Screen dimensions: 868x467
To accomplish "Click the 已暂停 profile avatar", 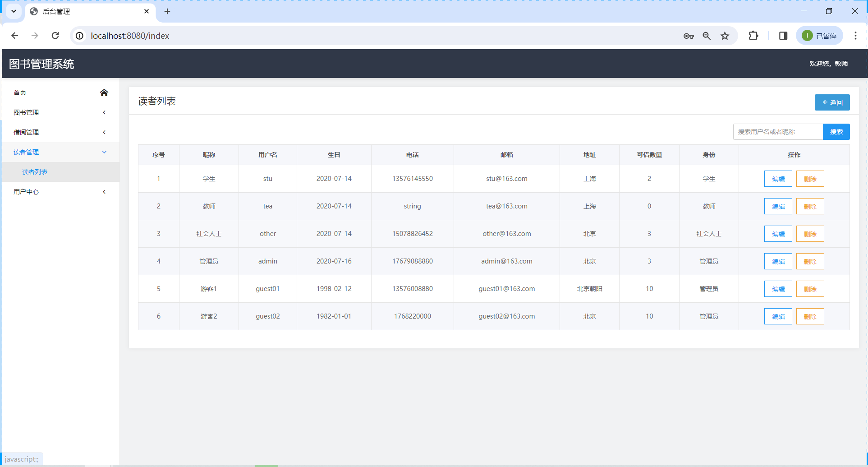I will tap(819, 36).
